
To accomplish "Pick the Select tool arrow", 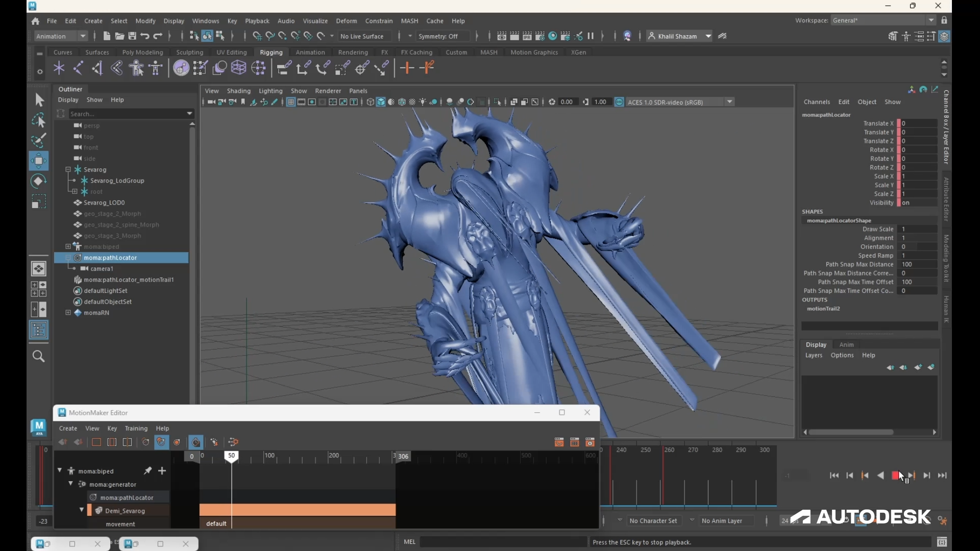I will pyautogui.click(x=39, y=100).
